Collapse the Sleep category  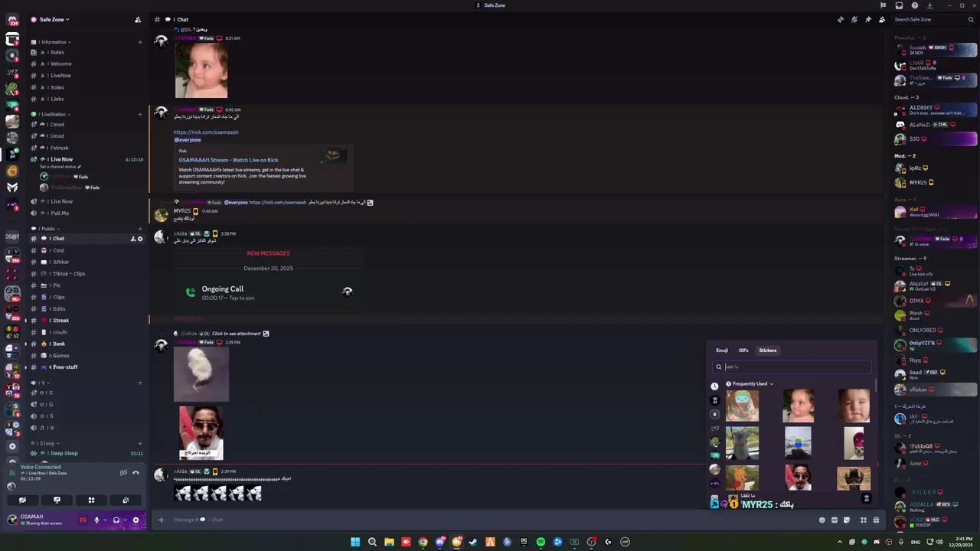(x=46, y=443)
